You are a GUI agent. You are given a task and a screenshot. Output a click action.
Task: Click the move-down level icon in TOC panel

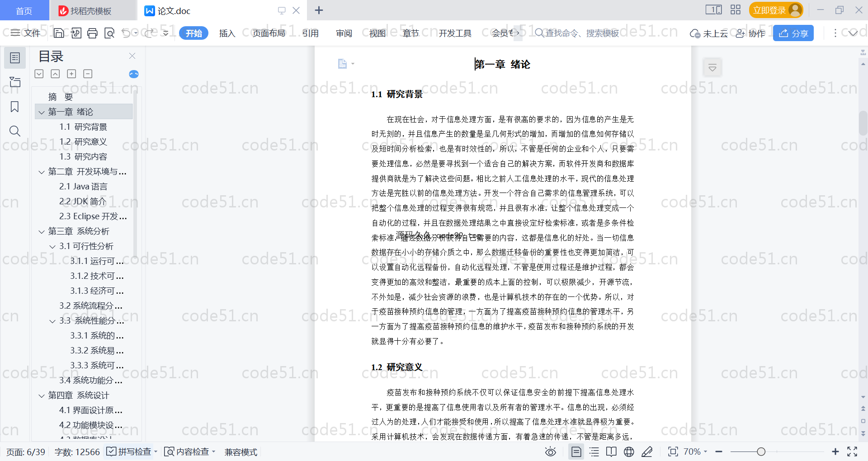39,74
